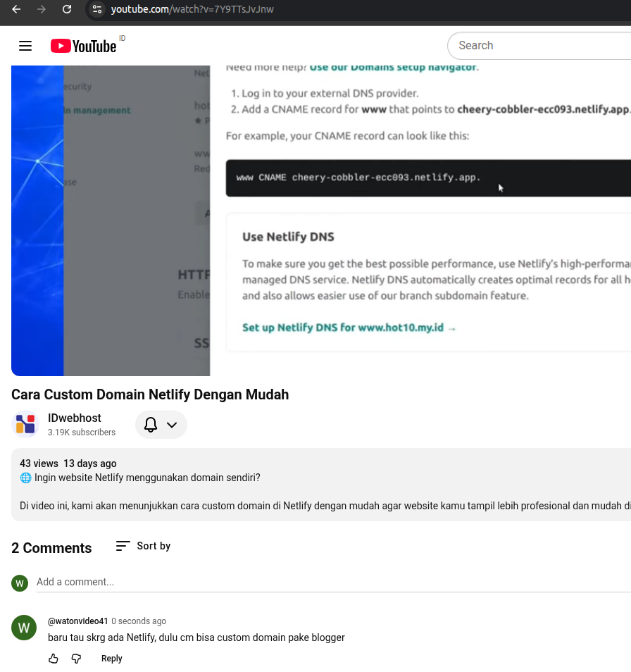Open @watonvideo41 profile link
631x672 pixels.
tap(78, 621)
